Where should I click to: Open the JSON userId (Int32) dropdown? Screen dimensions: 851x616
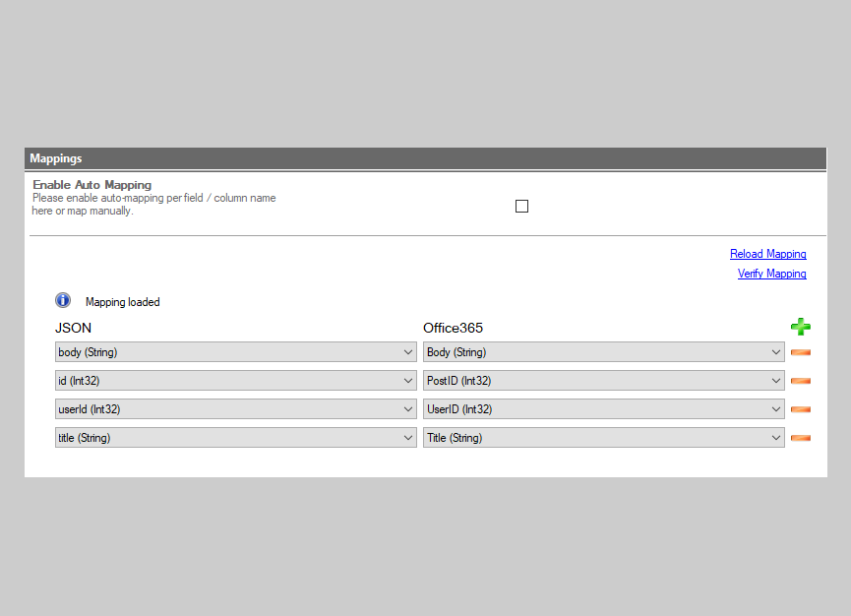236,409
